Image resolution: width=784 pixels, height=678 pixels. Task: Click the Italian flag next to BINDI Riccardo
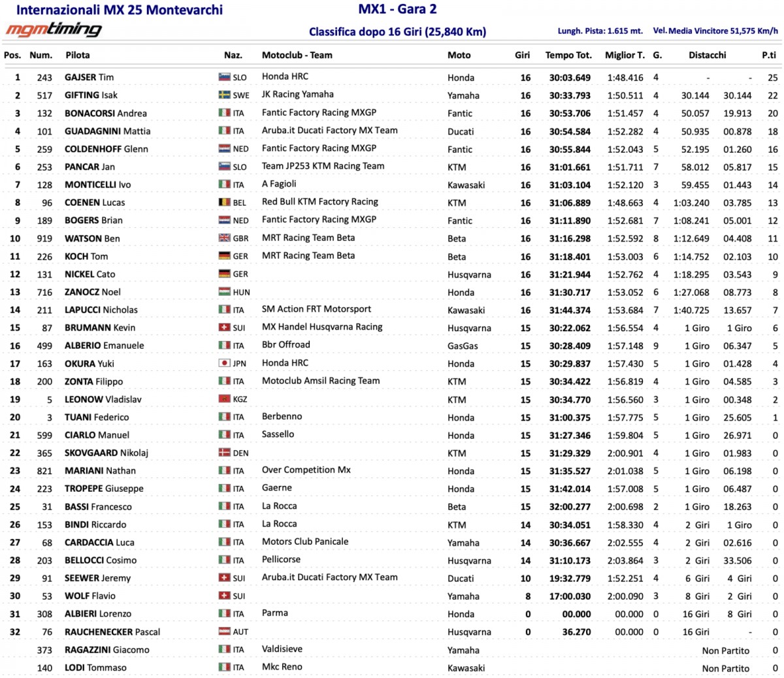[224, 525]
